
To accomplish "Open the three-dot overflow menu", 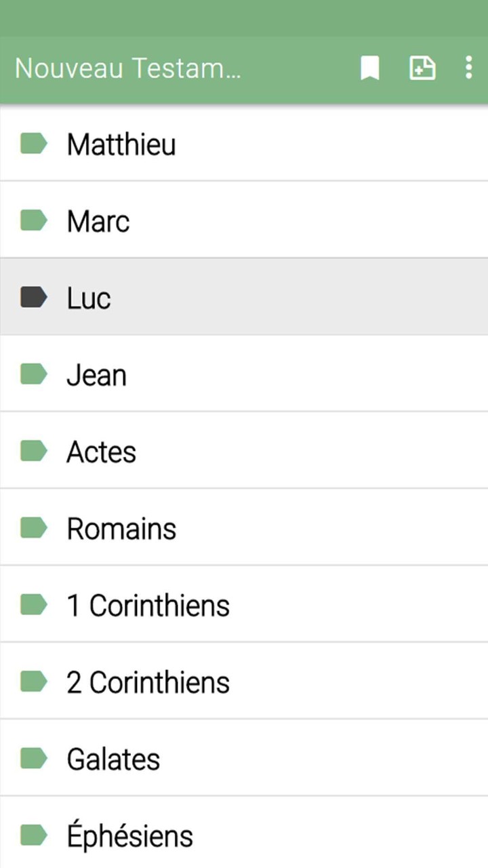I will [x=468, y=68].
